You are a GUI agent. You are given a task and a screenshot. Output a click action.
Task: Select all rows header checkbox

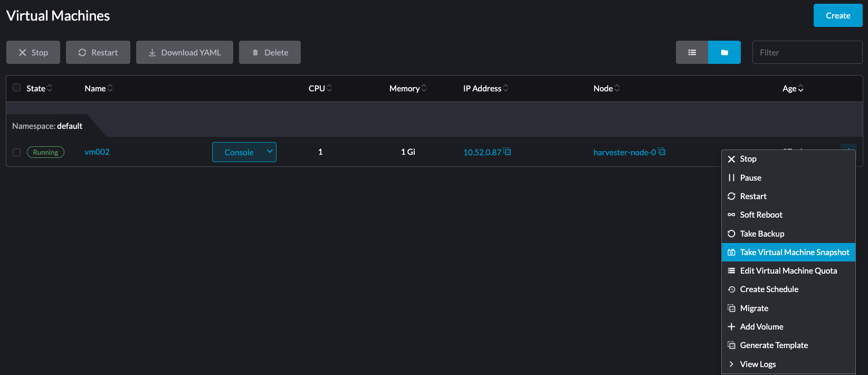[x=17, y=88]
